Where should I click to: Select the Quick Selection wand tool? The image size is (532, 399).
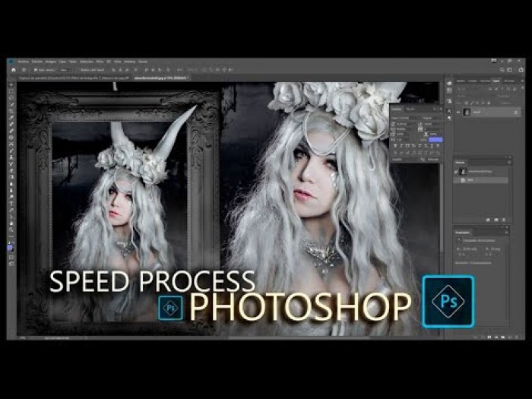click(11, 105)
